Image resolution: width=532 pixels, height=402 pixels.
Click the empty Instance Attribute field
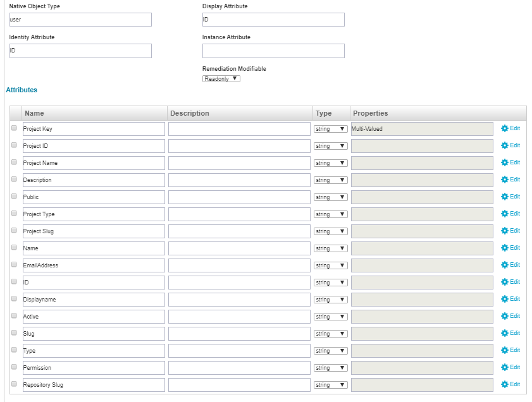point(273,51)
